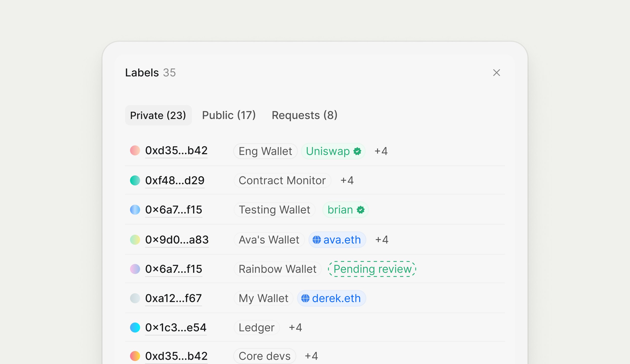The width and height of the screenshot is (630, 364).
Task: Click the Pending review label
Action: tap(372, 269)
